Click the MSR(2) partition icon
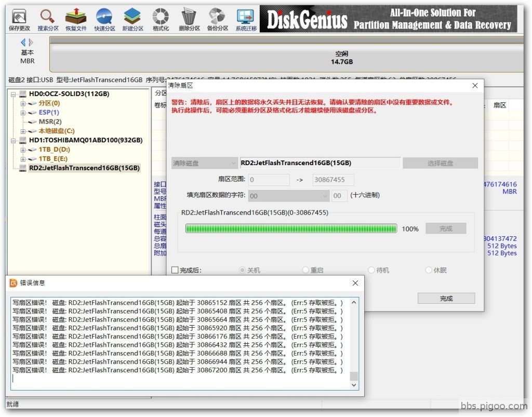The width and height of the screenshot is (532, 417). click(32, 122)
